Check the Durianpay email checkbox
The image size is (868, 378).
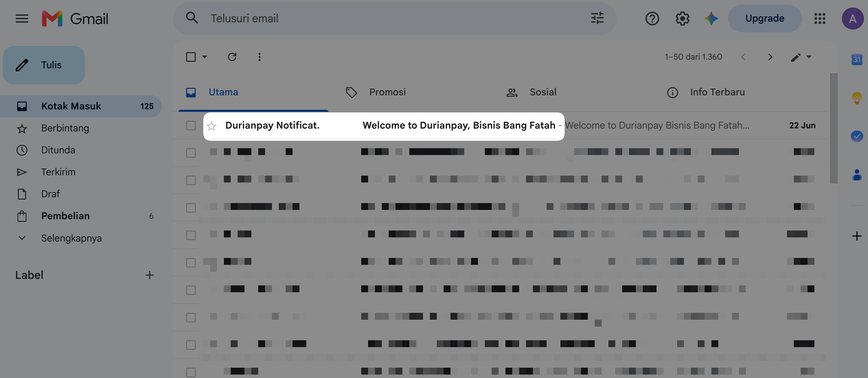tap(191, 126)
